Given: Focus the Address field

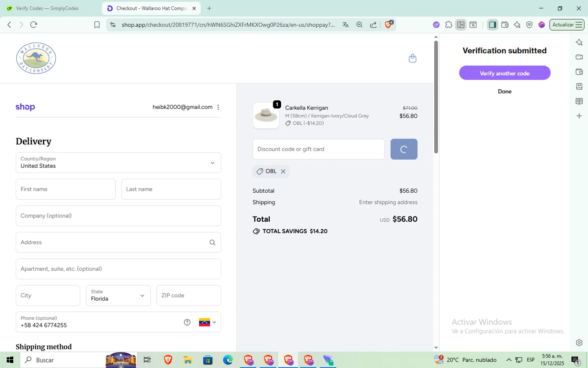Looking at the screenshot, I should [x=118, y=242].
